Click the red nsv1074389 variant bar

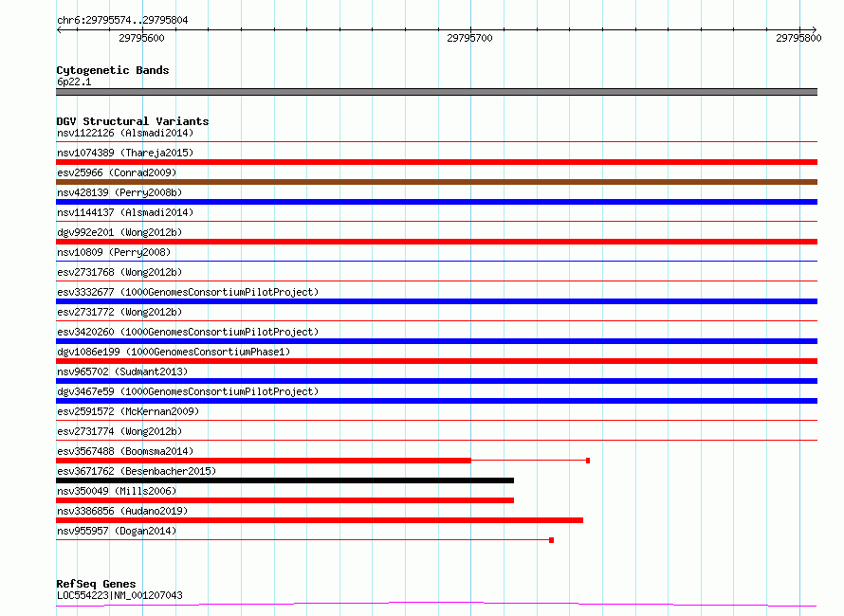436,162
